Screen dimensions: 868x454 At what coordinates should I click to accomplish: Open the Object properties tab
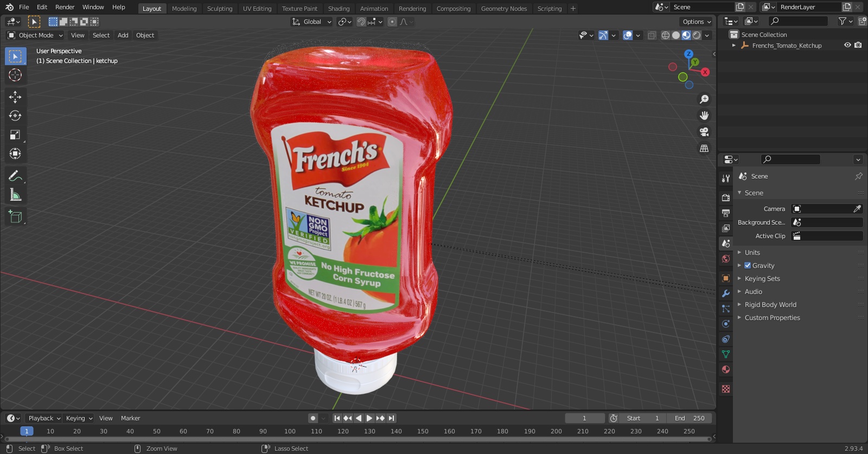726,278
